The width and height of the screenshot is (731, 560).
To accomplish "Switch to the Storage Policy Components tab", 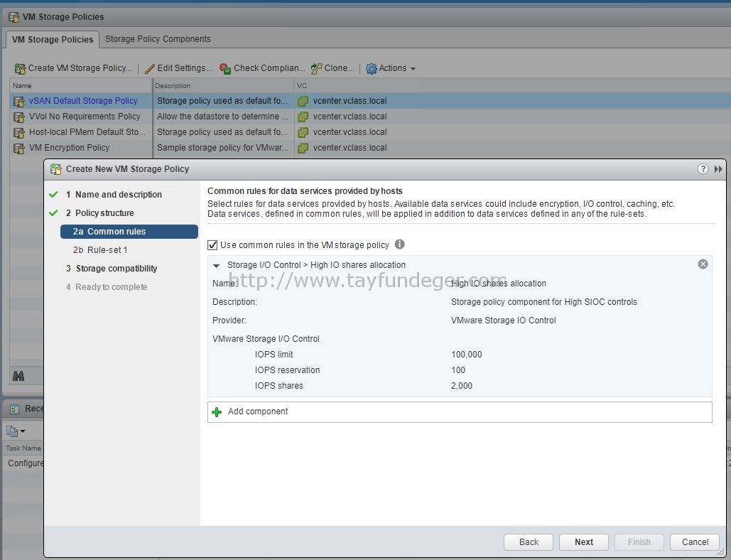I will pyautogui.click(x=158, y=39).
